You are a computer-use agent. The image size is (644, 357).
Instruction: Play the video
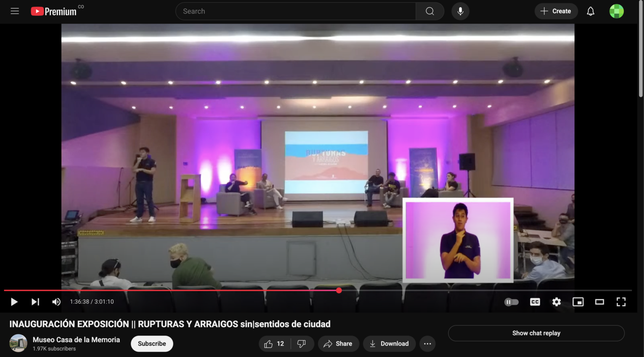[x=14, y=302]
